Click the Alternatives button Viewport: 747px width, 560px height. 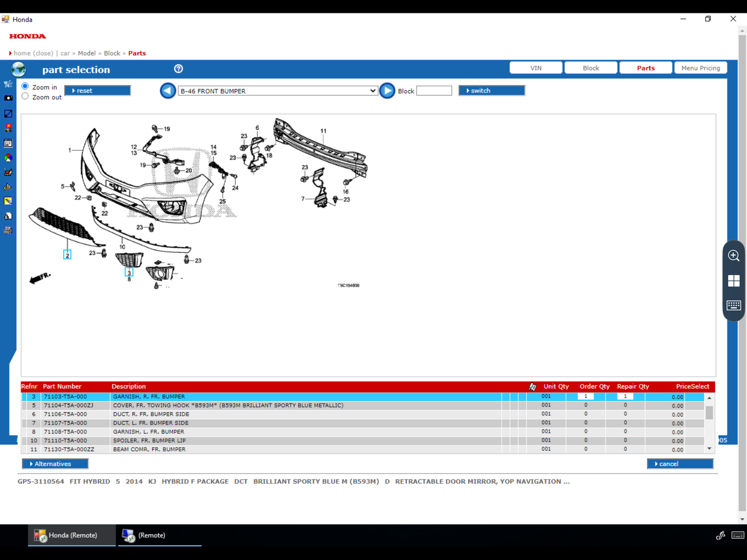pos(55,464)
